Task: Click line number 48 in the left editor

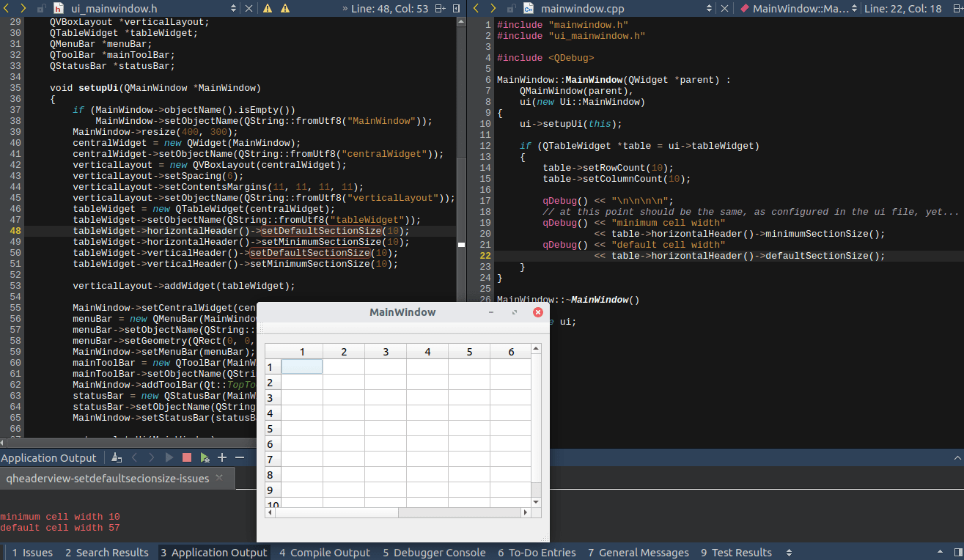Action: (x=15, y=230)
